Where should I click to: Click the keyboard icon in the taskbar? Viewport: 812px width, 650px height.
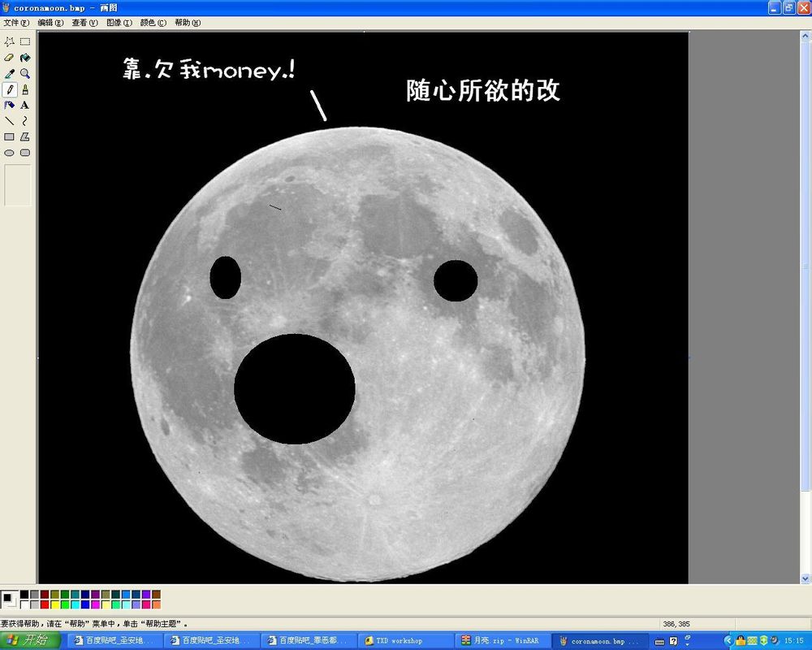659,642
